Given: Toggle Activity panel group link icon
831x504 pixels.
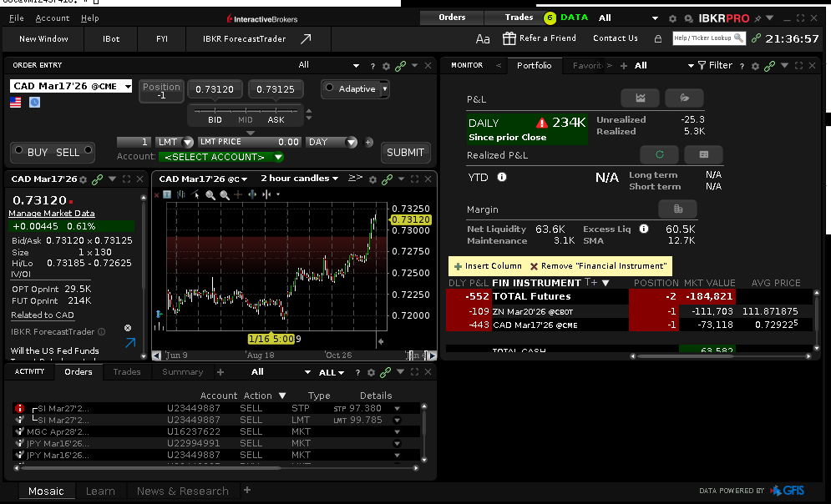Looking at the screenshot, I should 385,373.
